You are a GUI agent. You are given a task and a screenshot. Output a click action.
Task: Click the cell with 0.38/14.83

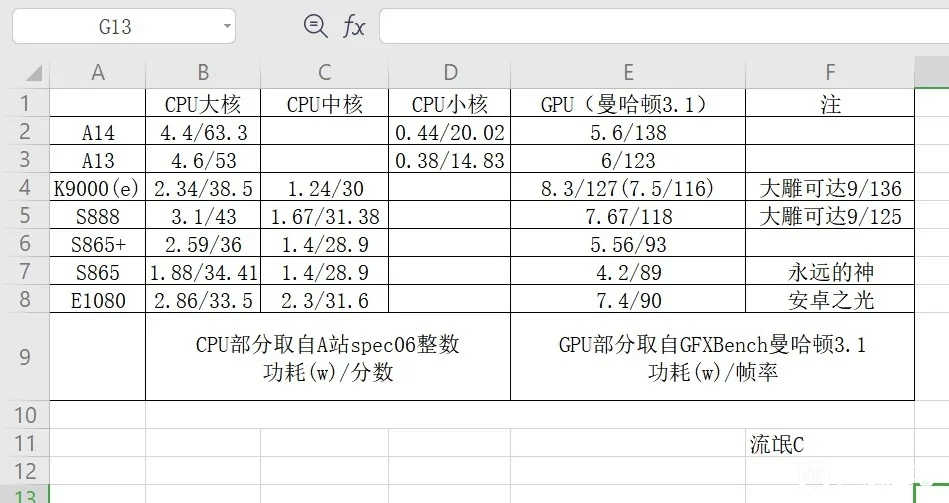450,159
